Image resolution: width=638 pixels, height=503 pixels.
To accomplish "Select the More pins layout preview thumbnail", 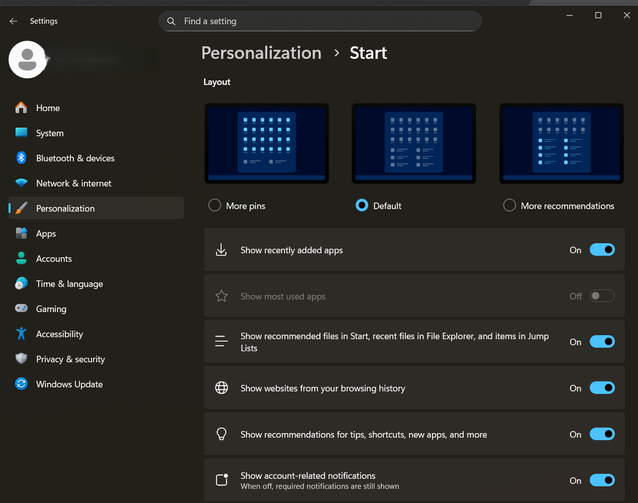I will coord(267,143).
